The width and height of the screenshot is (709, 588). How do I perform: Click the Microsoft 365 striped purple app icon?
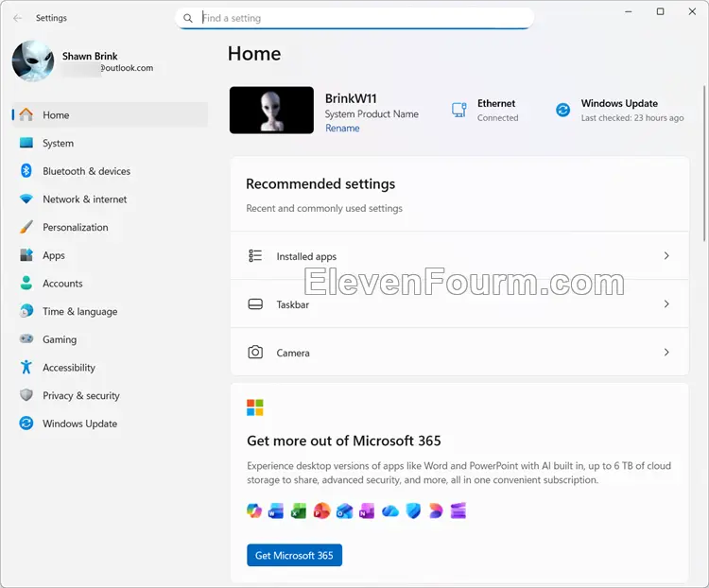(458, 511)
